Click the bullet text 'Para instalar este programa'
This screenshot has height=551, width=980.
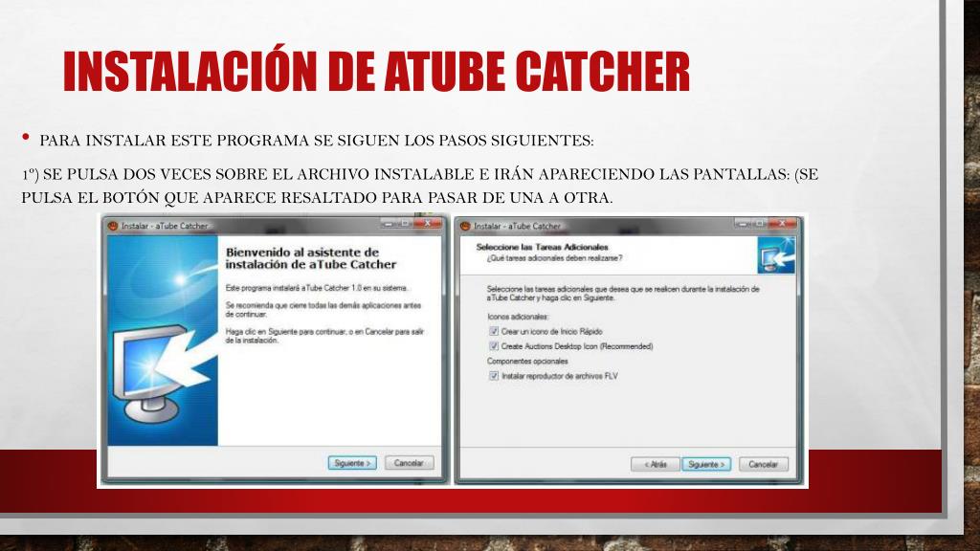[x=316, y=141]
